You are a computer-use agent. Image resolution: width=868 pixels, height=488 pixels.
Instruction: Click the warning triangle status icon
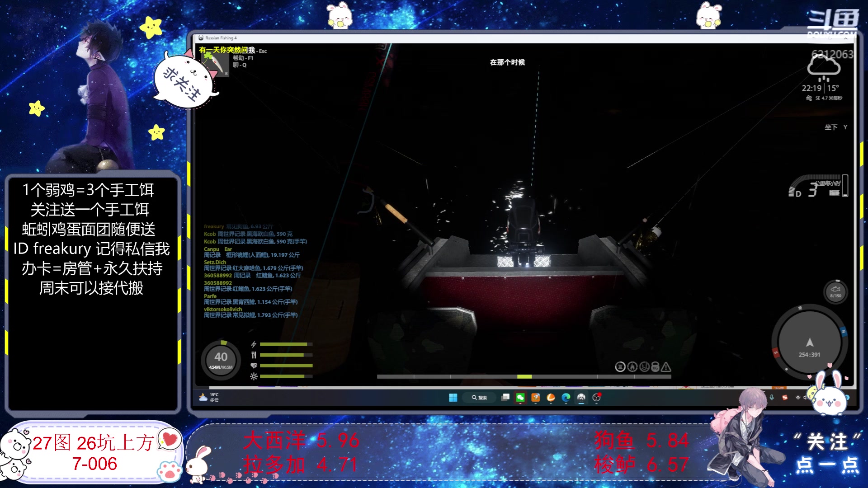point(666,367)
